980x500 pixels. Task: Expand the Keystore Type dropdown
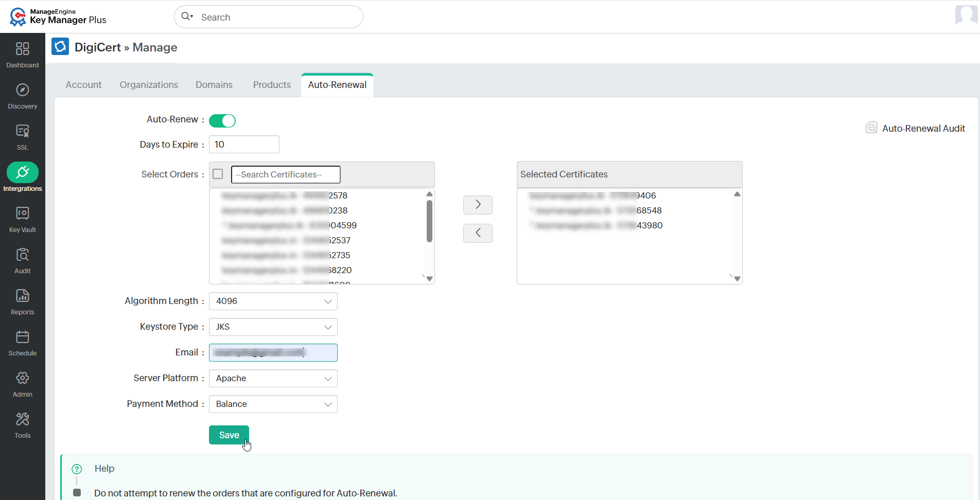[x=273, y=327]
